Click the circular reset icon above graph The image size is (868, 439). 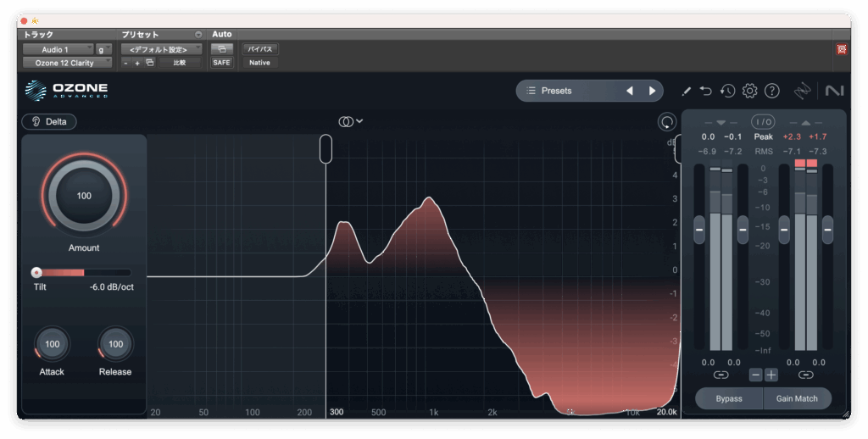(667, 122)
